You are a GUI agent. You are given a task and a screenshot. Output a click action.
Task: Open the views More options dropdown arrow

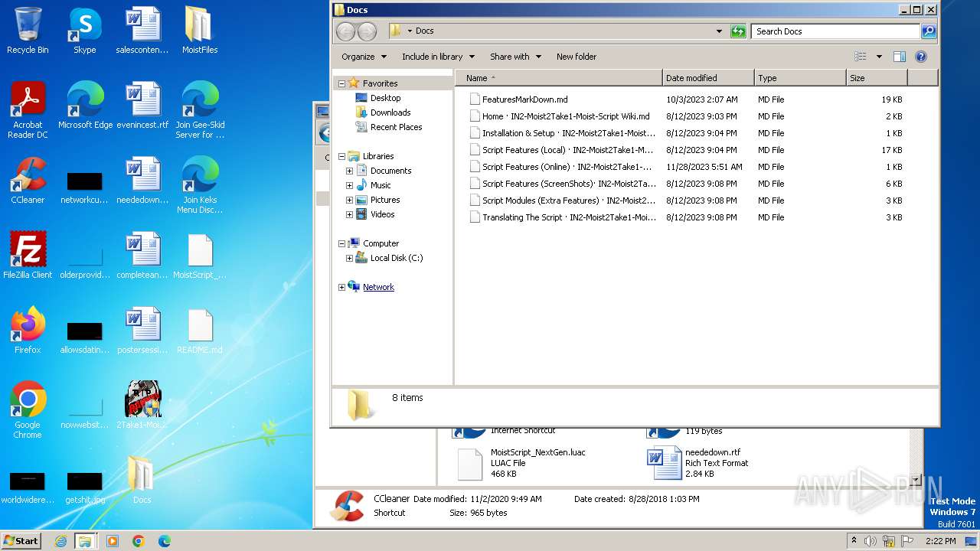click(879, 57)
